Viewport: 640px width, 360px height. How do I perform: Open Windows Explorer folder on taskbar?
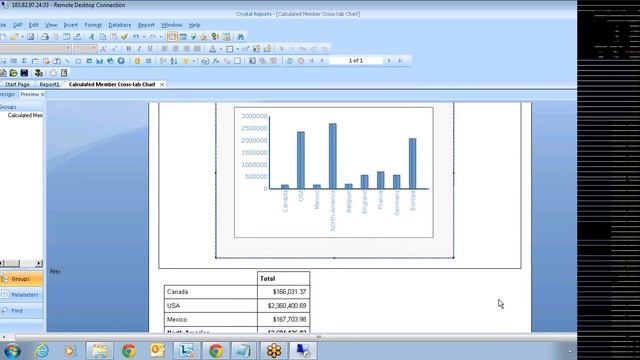100,351
